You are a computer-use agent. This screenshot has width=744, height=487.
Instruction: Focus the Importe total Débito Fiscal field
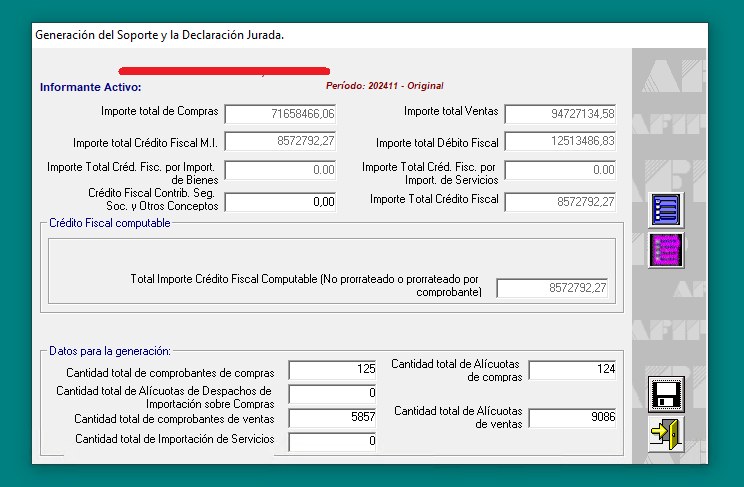pos(560,142)
